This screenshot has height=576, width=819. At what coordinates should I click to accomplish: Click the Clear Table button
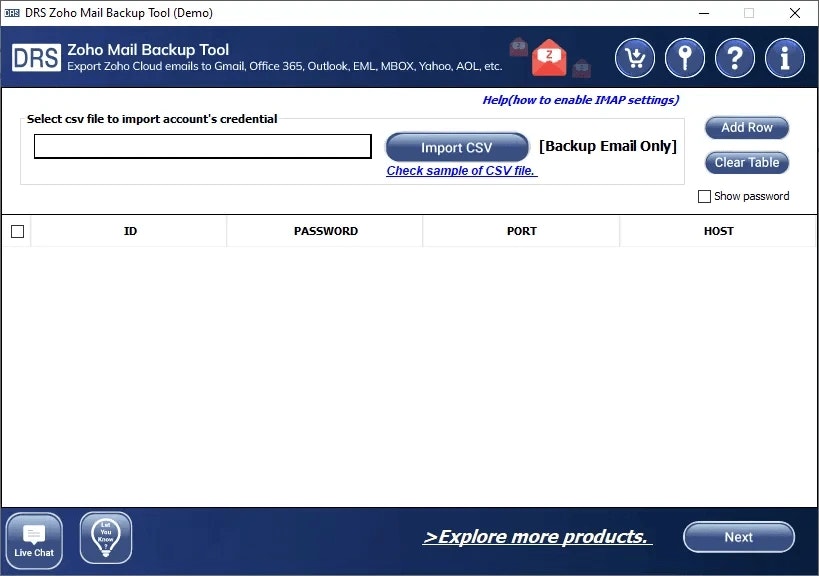pyautogui.click(x=747, y=162)
